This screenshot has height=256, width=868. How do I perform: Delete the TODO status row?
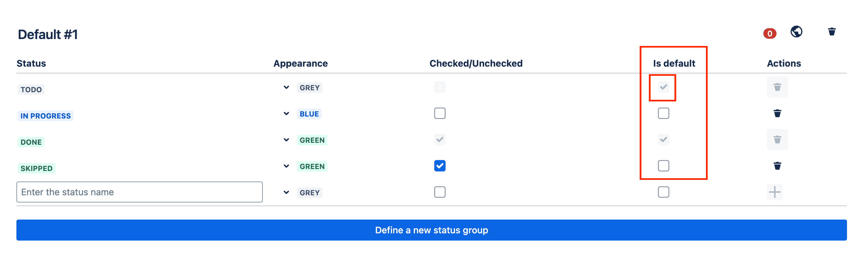tap(777, 87)
